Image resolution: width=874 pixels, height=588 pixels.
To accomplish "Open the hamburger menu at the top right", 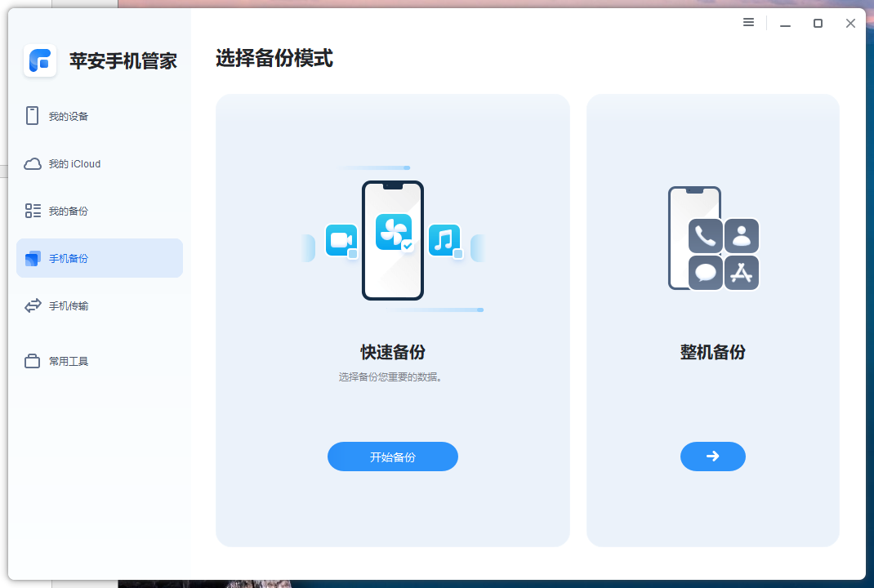I will 748,23.
